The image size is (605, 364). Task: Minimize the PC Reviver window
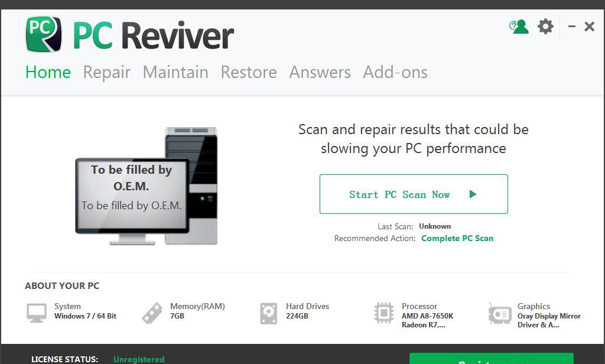coord(572,27)
